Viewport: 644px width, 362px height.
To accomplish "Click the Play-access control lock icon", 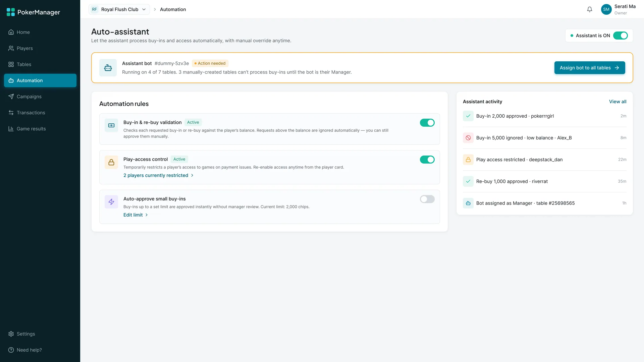I will tap(111, 162).
